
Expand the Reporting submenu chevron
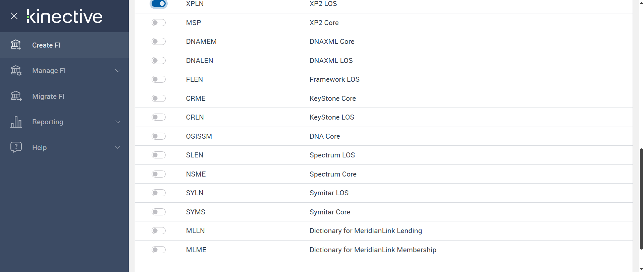[x=118, y=122]
